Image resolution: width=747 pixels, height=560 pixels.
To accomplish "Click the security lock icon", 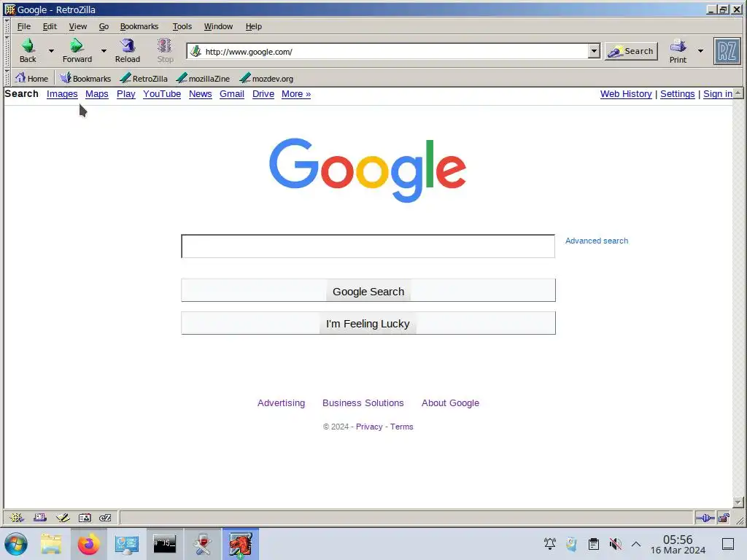I will pyautogui.click(x=724, y=518).
